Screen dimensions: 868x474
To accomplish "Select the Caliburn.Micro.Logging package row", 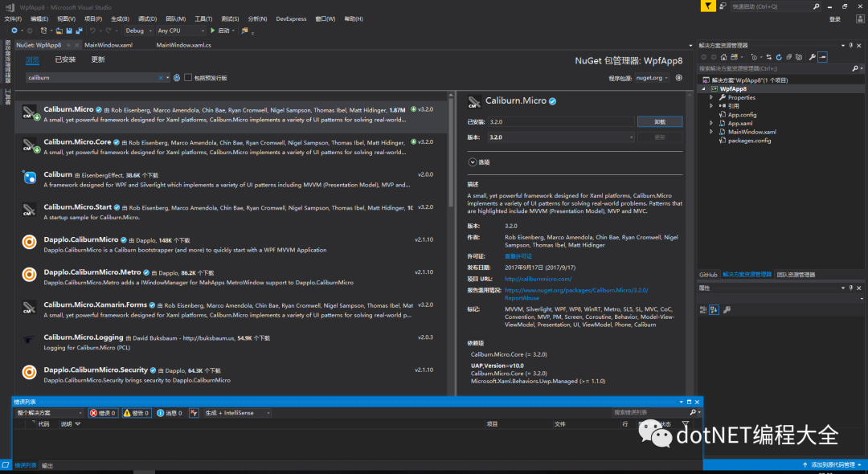I will [x=231, y=341].
